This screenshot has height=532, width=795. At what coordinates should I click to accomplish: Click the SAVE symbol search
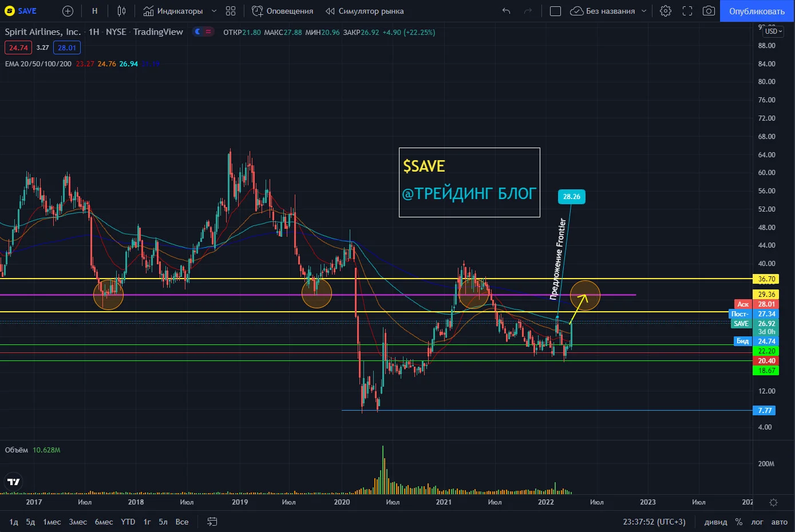point(21,11)
